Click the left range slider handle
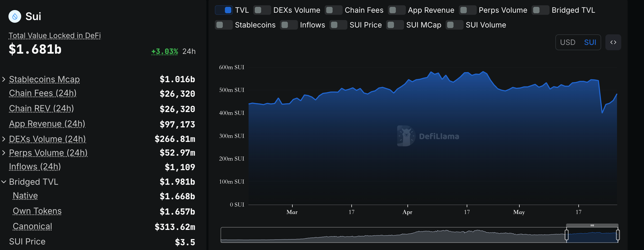The image size is (644, 250). pos(566,235)
